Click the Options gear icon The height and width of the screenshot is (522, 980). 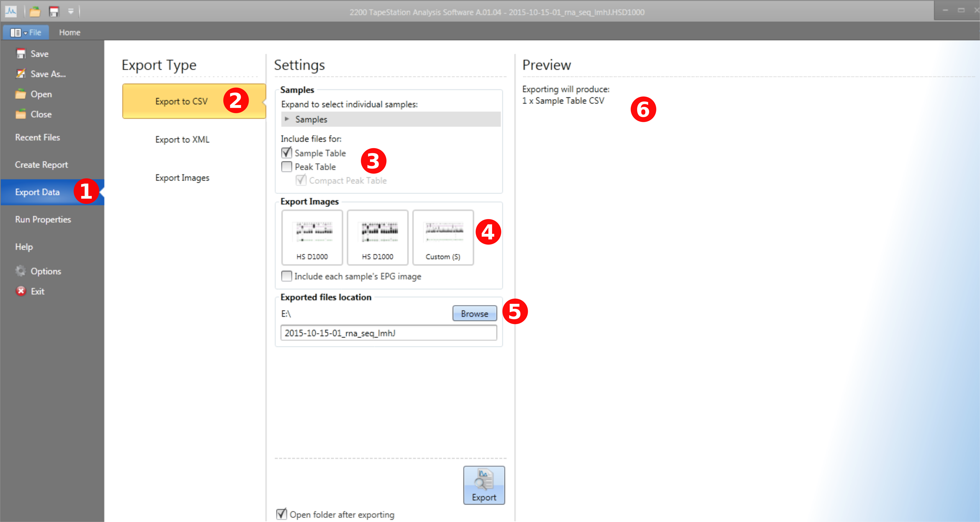[x=20, y=271]
